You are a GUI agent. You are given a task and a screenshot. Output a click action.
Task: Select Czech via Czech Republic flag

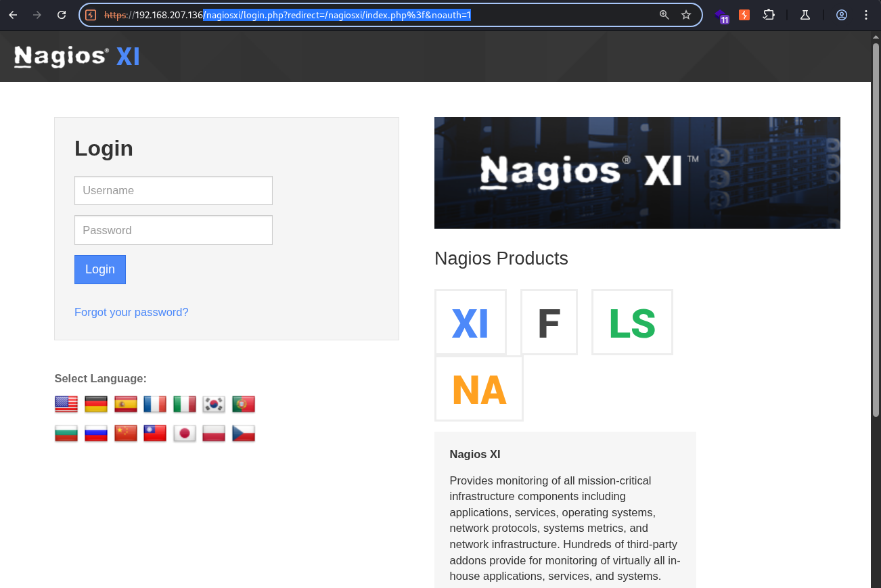click(244, 433)
